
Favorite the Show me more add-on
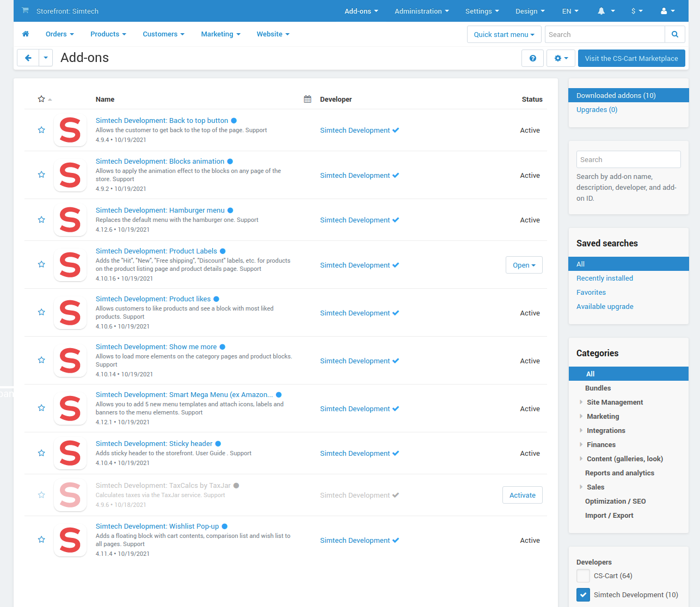click(41, 360)
